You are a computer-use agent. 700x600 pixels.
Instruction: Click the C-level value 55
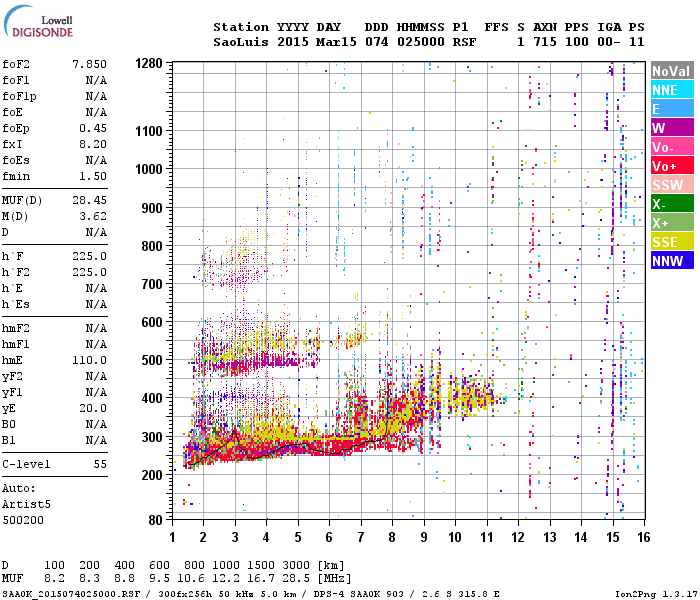point(99,465)
